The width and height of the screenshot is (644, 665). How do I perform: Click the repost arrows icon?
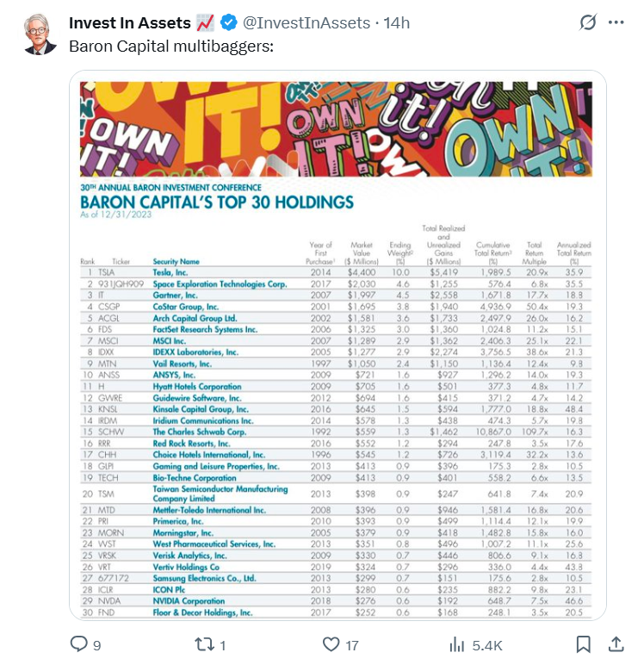[203, 644]
